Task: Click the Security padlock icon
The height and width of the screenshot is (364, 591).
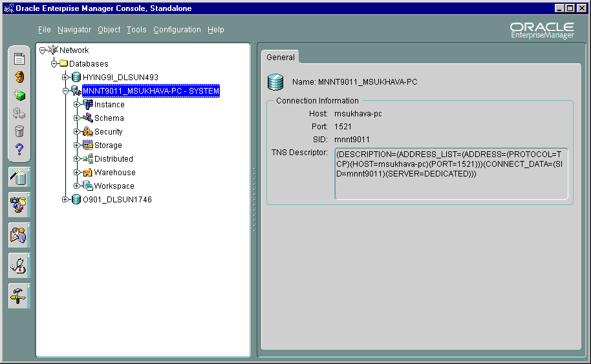Action: (88, 131)
